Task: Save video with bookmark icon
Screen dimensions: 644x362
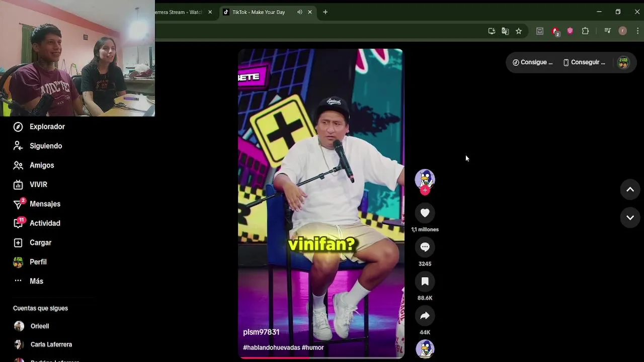Action: (x=425, y=282)
